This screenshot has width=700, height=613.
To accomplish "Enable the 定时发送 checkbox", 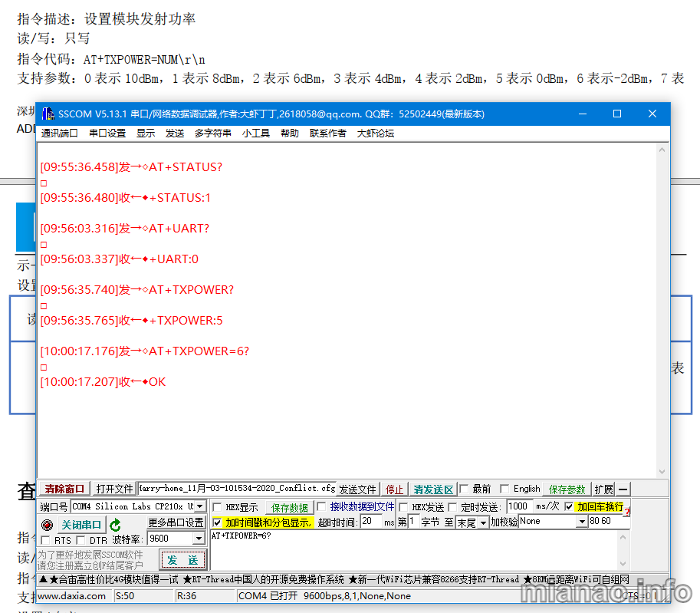I will point(452,507).
